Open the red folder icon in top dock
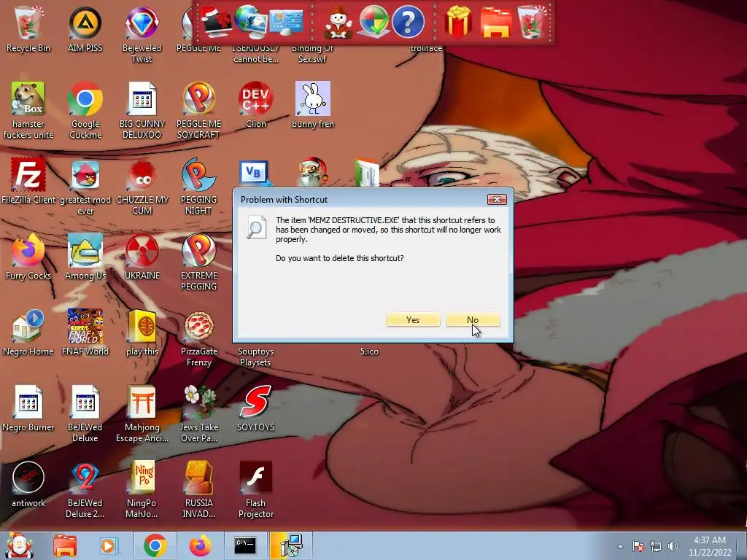Screen dimensions: 747x560 (496, 23)
